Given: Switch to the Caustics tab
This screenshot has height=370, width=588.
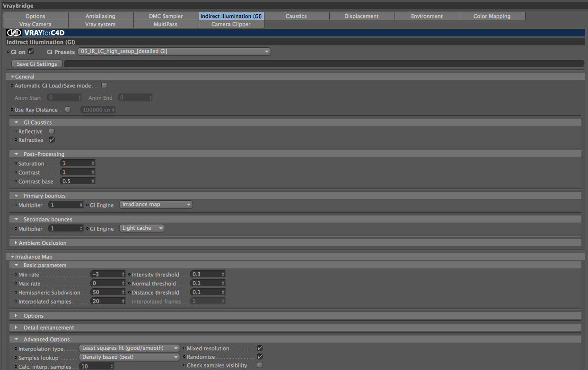Looking at the screenshot, I should point(297,16).
